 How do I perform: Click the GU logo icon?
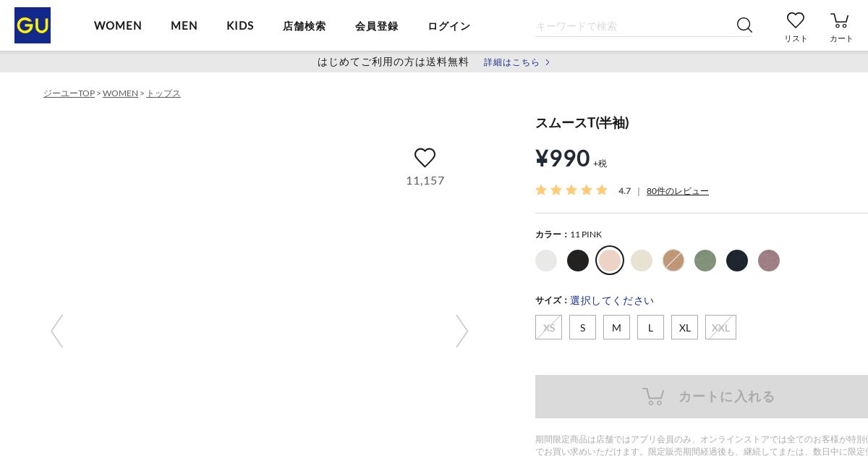tap(33, 25)
